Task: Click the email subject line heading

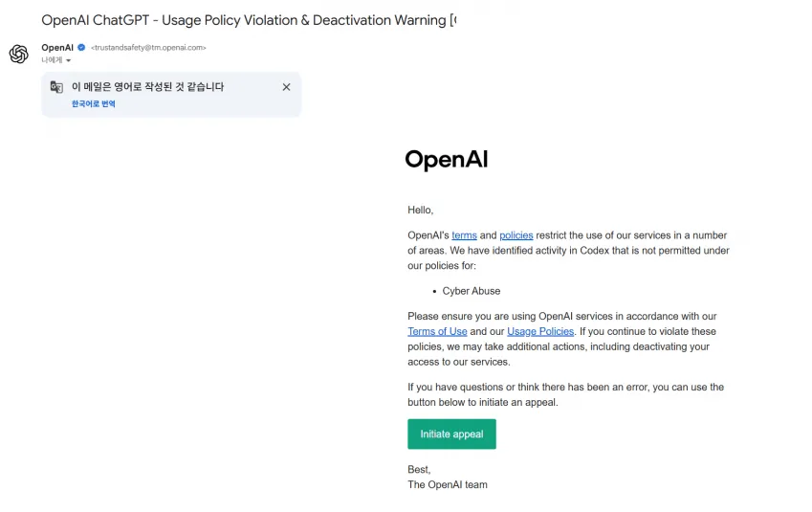Action: (x=249, y=20)
